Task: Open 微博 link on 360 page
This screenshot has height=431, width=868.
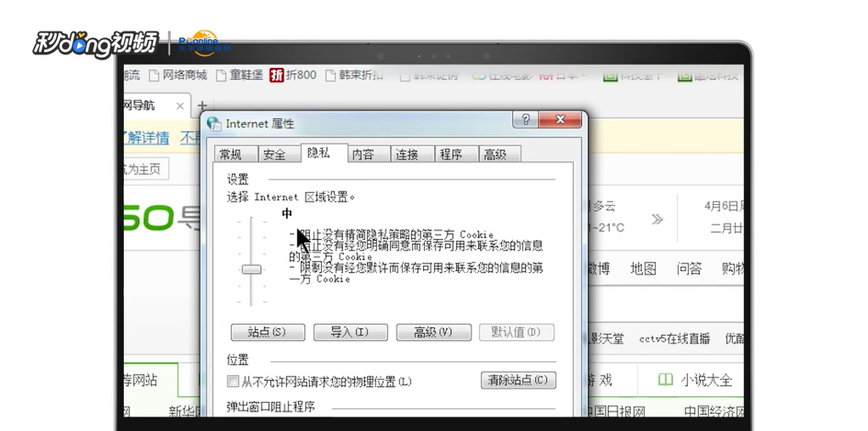Action: 599,269
